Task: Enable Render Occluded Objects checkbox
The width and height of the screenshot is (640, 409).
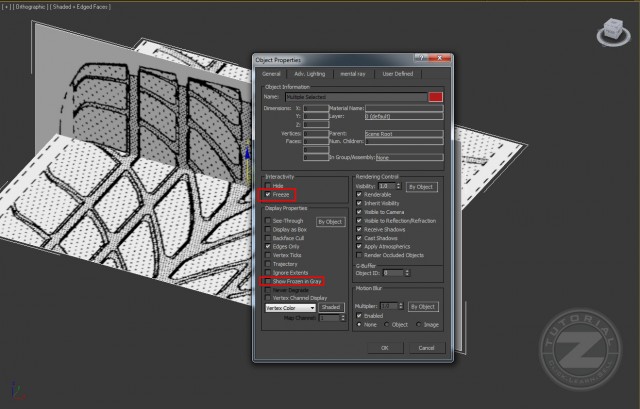Action: pos(359,255)
